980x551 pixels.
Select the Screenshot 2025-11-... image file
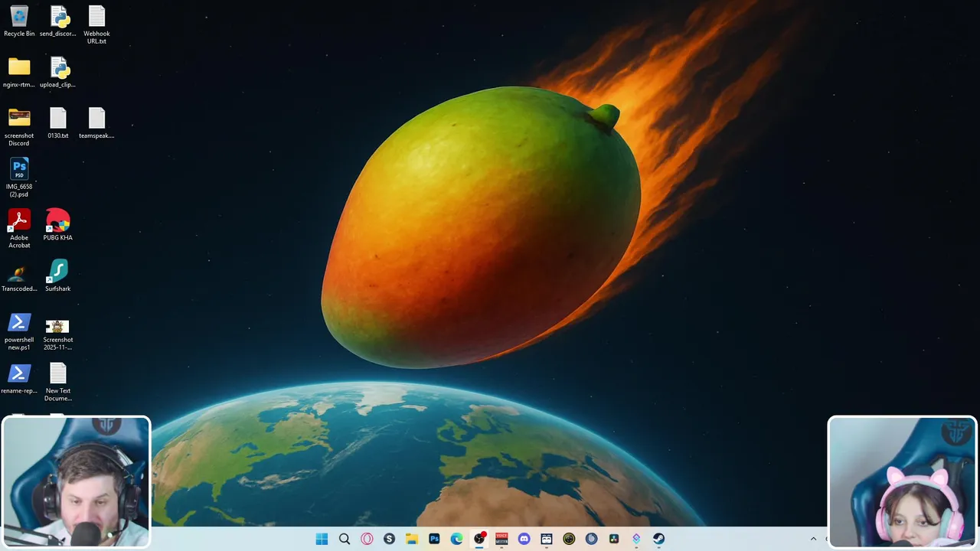tap(58, 334)
